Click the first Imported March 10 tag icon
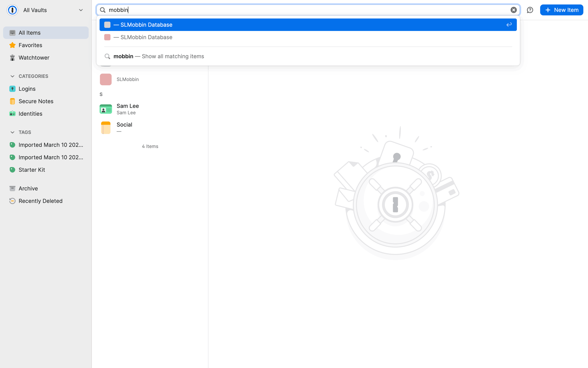Image resolution: width=588 pixels, height=368 pixels. click(12, 145)
